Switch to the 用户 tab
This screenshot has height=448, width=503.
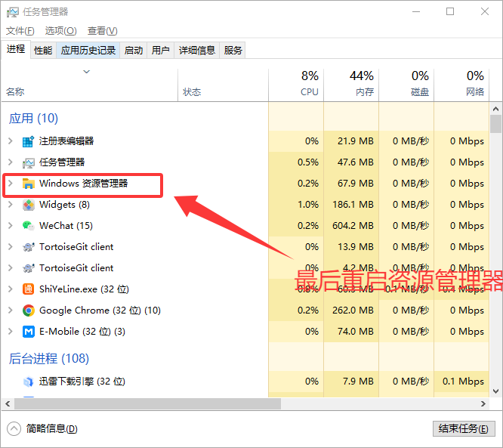click(160, 51)
